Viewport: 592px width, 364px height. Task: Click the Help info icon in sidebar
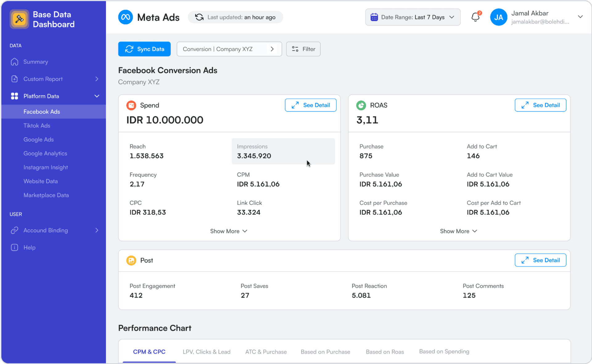click(14, 248)
